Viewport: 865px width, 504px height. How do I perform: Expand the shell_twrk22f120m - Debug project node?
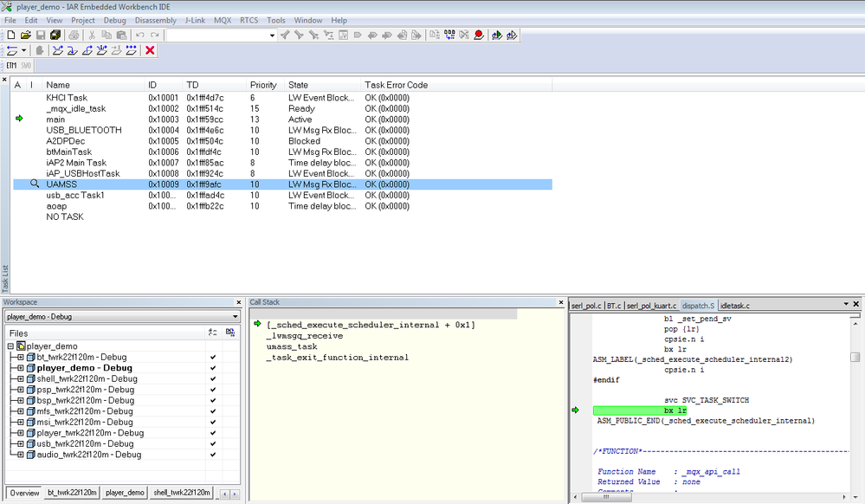pos(21,378)
